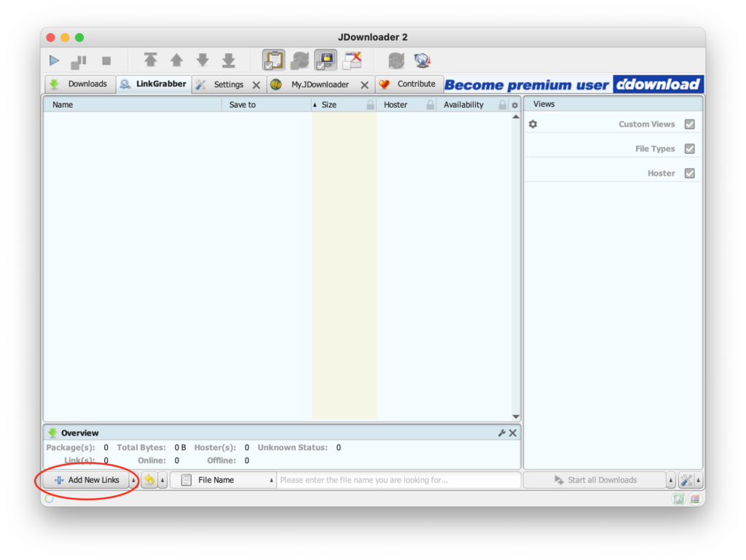The height and width of the screenshot is (560, 746).
Task: Open Overview panel wrench settings
Action: coord(501,433)
